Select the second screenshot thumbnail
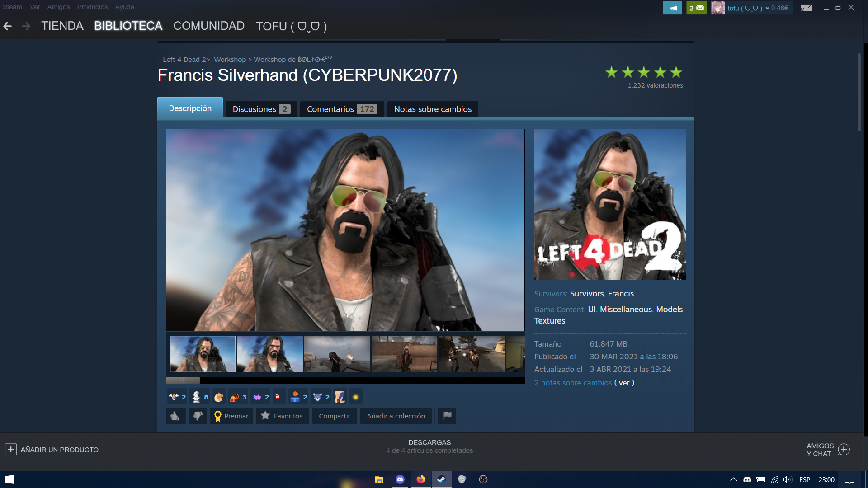The image size is (868, 488). (270, 354)
